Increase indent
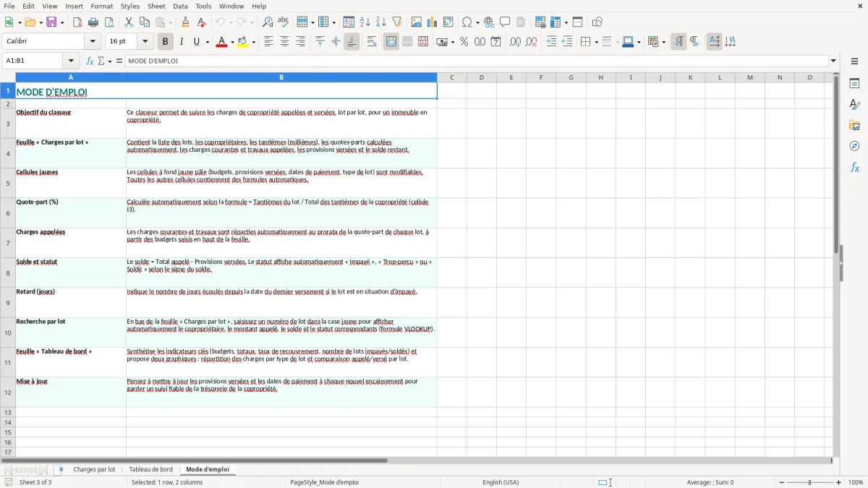 tap(551, 42)
